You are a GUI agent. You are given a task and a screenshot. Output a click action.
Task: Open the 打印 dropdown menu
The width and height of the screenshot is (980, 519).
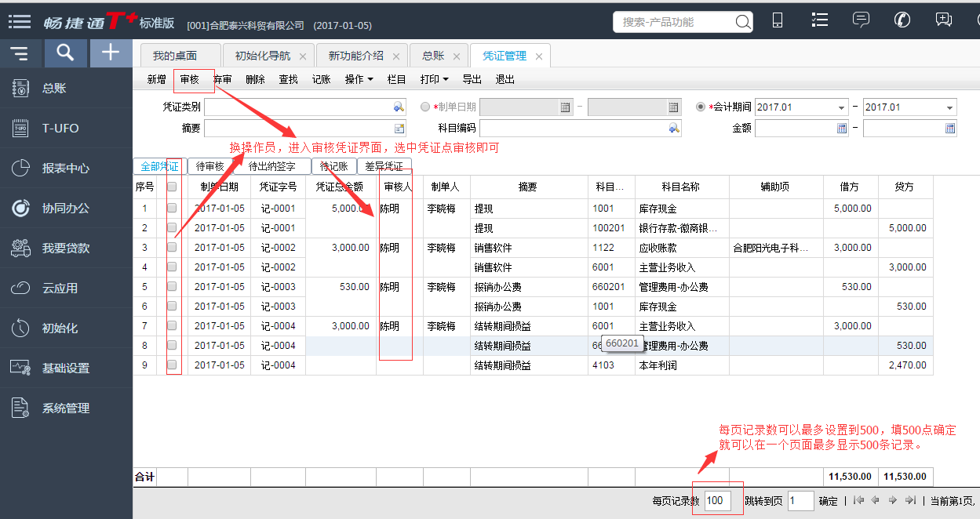coord(434,79)
